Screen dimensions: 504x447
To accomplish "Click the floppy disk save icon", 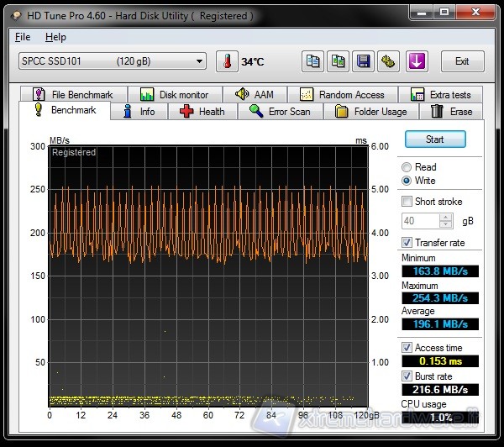I will pos(364,61).
